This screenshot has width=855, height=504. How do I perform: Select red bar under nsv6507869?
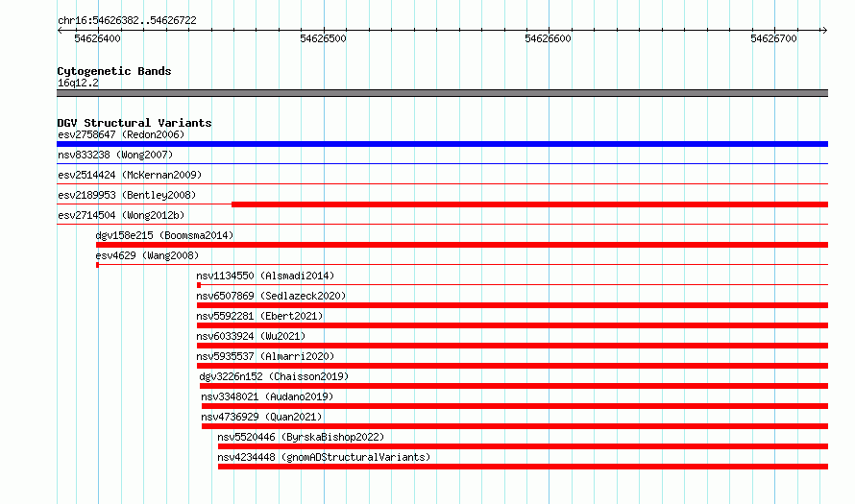point(513,305)
